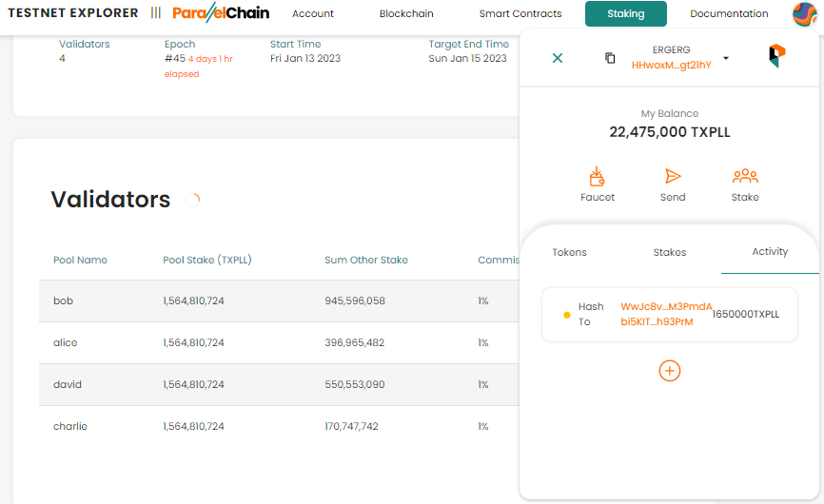Open the Documentation link
This screenshot has height=504, width=824.
729,13
